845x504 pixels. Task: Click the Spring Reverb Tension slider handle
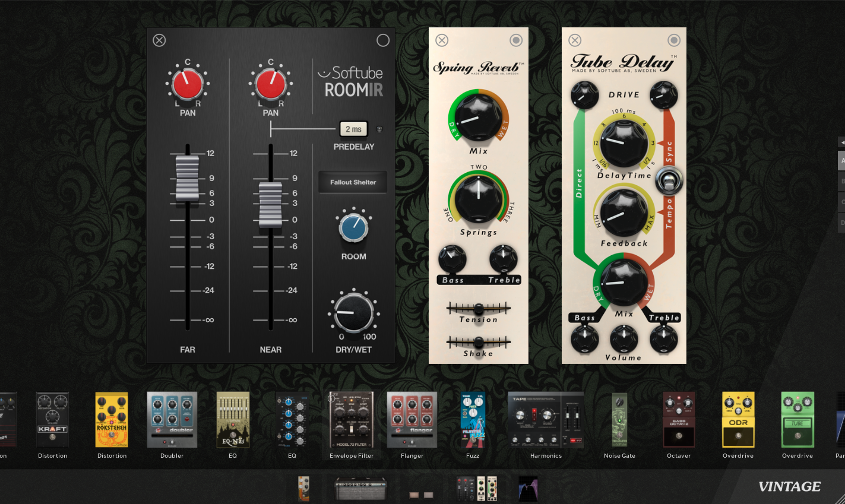pyautogui.click(x=479, y=309)
